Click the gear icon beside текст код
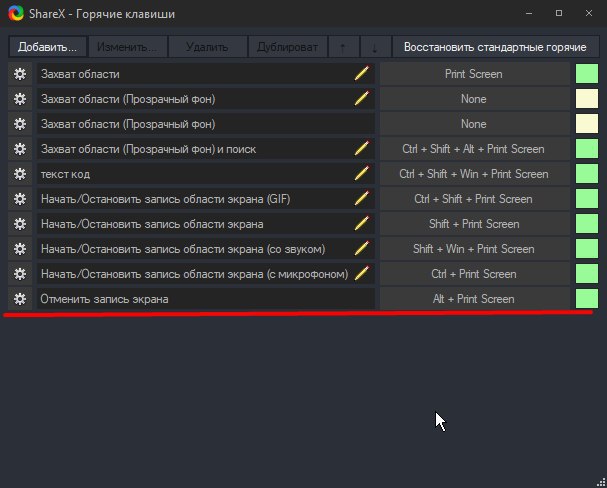This screenshot has width=607, height=488. 20,174
